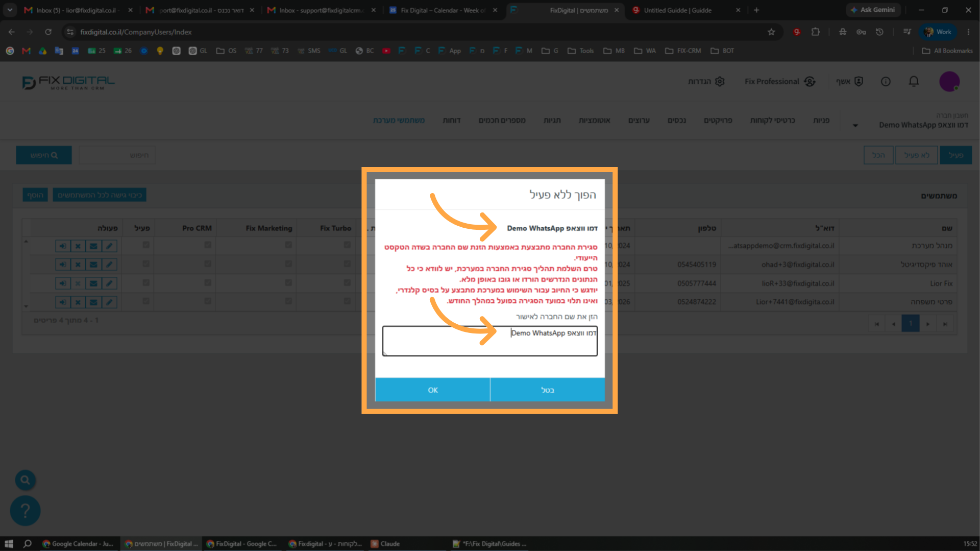The height and width of the screenshot is (551, 980).
Task: Click the Fix Professional support icon
Action: click(x=810, y=82)
